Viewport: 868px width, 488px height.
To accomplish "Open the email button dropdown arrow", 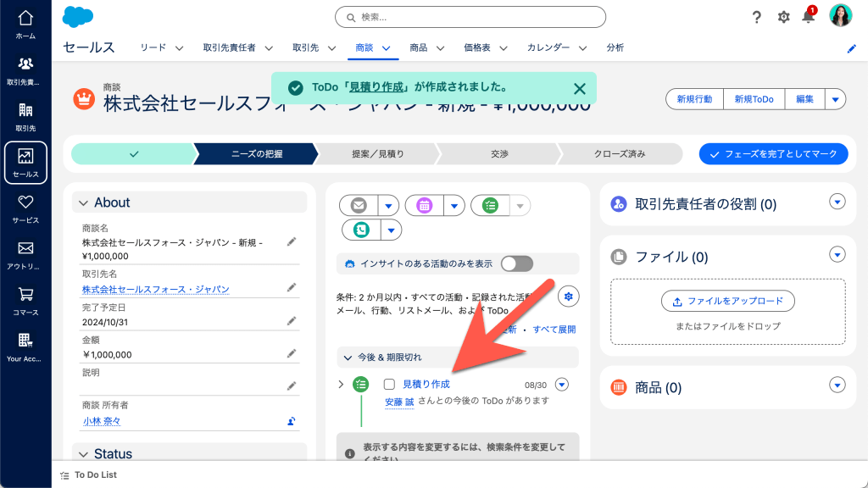I will tap(388, 206).
